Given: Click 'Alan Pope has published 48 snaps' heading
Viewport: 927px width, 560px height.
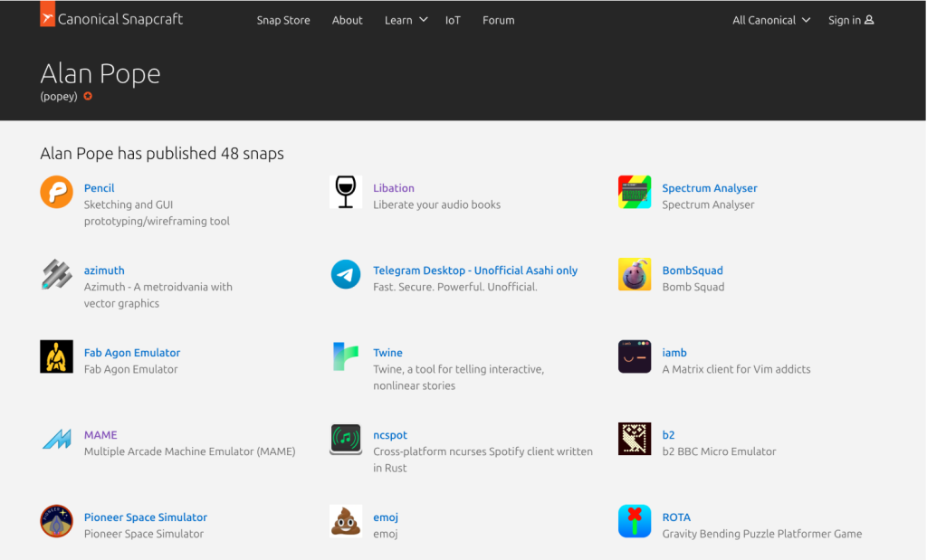Looking at the screenshot, I should pos(162,154).
